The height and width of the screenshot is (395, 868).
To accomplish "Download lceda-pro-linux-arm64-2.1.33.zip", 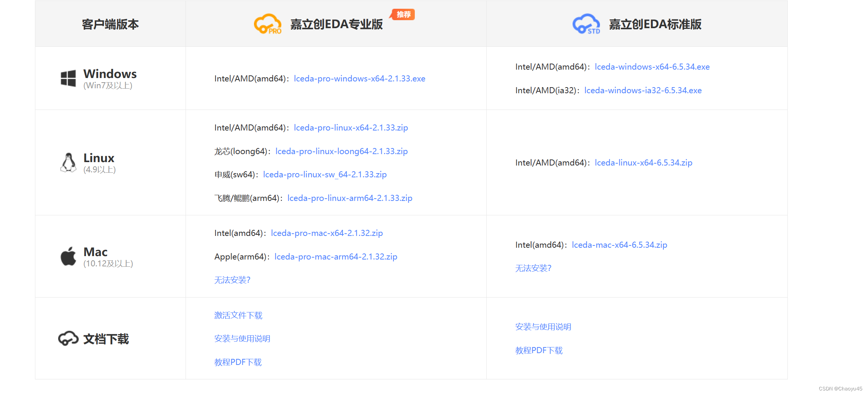I will (350, 198).
